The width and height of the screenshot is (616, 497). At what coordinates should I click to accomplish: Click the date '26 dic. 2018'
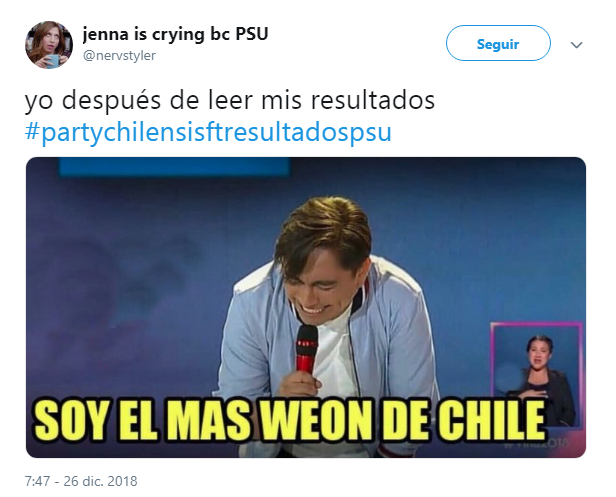100,481
